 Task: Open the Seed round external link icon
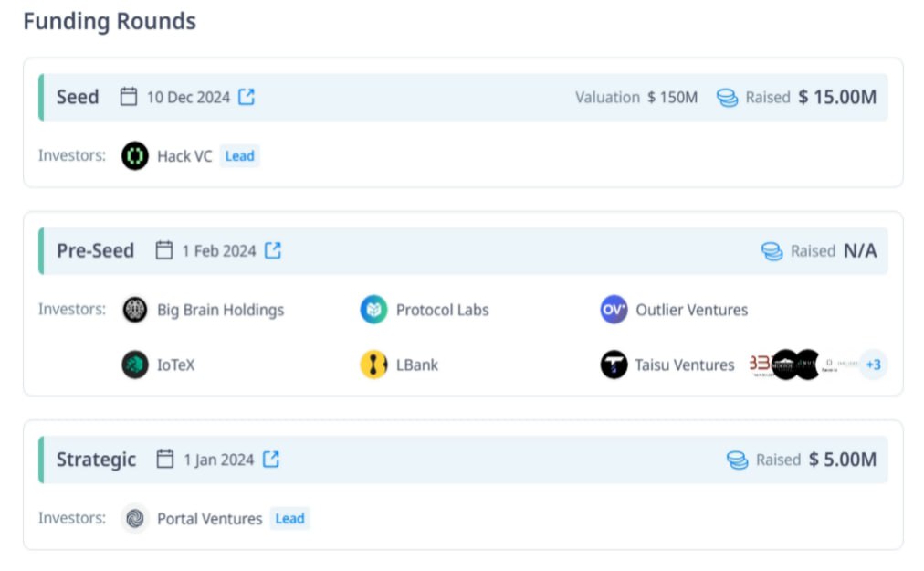[247, 97]
